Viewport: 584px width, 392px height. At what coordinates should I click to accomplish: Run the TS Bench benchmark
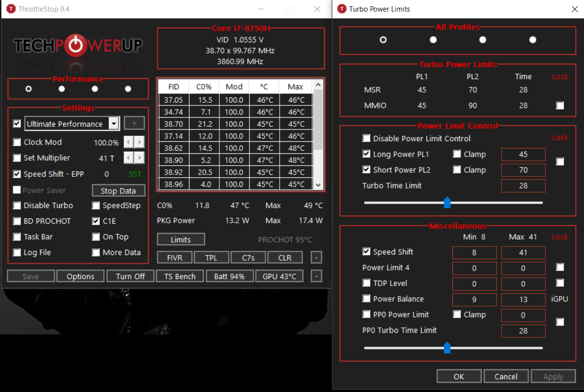click(x=179, y=276)
